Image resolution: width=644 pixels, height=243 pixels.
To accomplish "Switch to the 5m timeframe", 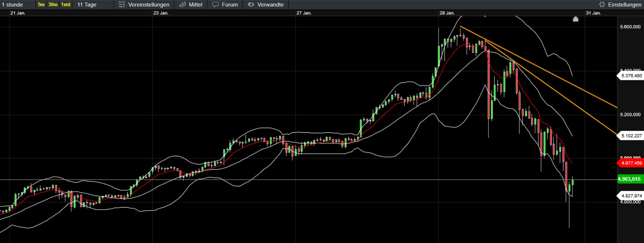I will [x=41, y=5].
